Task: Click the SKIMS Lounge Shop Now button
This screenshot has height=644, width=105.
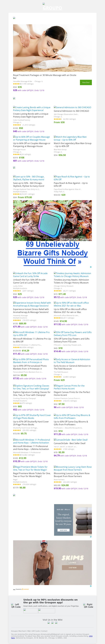Action: click(73, 568)
